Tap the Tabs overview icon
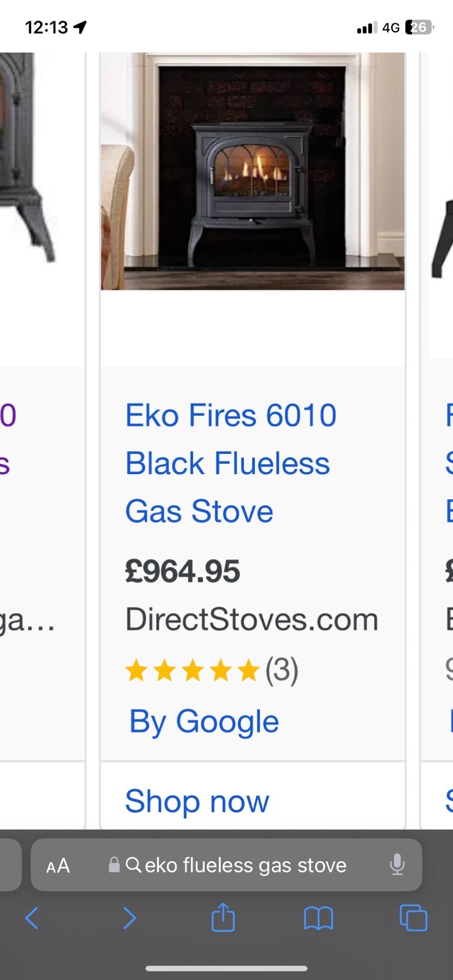Screen dimensions: 453x980 (x=412, y=918)
